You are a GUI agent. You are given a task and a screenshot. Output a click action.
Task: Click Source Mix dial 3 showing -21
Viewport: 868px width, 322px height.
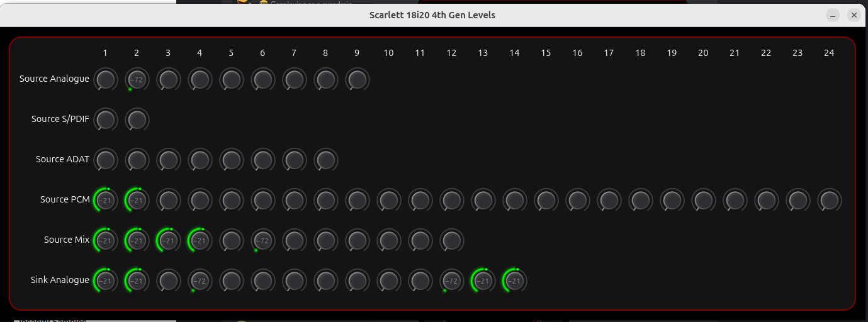pos(168,240)
